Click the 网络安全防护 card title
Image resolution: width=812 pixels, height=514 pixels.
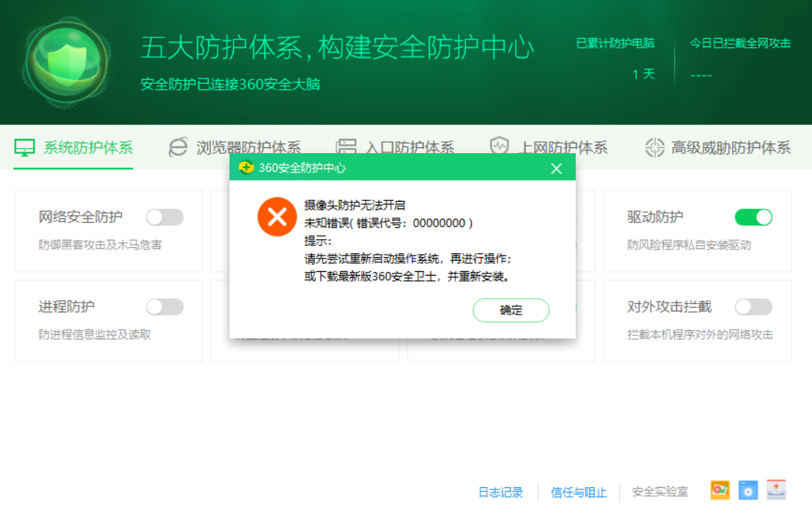point(80,217)
